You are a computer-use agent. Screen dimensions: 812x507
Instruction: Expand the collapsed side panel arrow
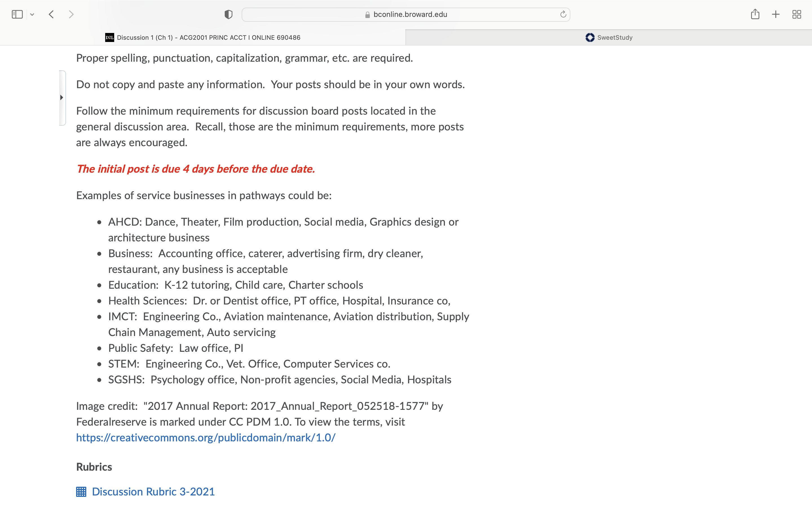[62, 97]
